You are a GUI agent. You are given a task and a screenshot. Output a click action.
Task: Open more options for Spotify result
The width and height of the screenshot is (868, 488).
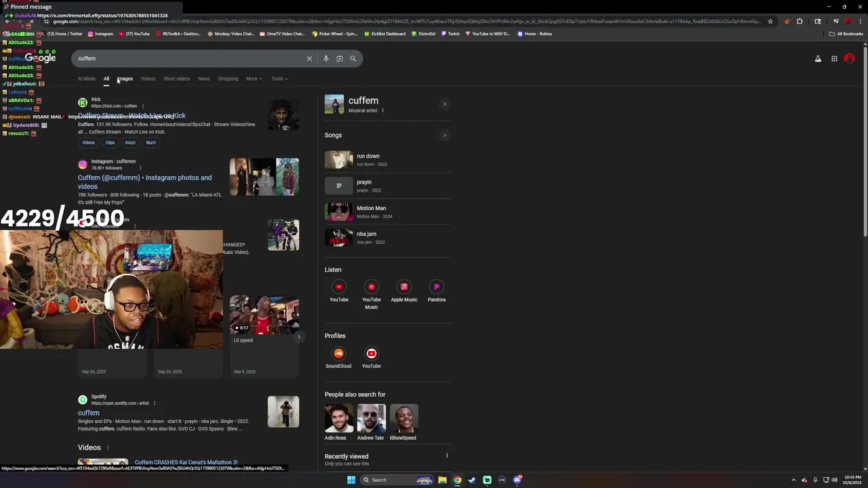click(x=154, y=403)
